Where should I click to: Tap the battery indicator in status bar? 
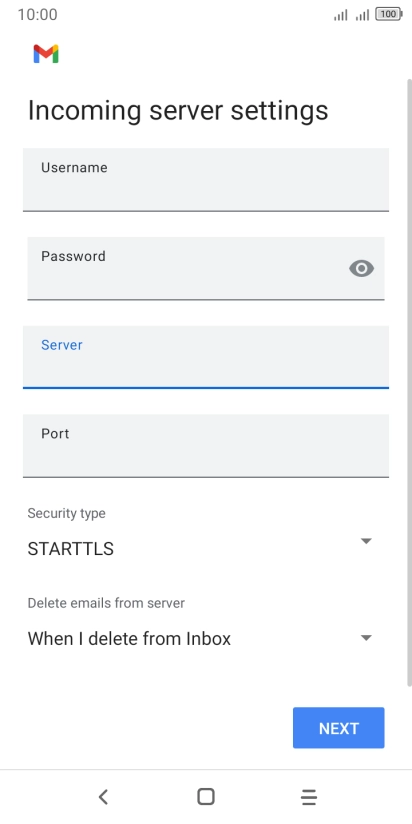click(389, 15)
